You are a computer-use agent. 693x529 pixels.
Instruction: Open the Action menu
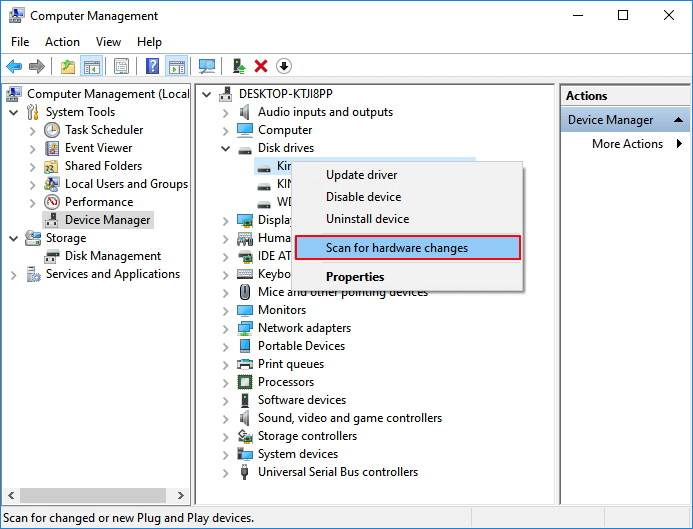point(62,42)
